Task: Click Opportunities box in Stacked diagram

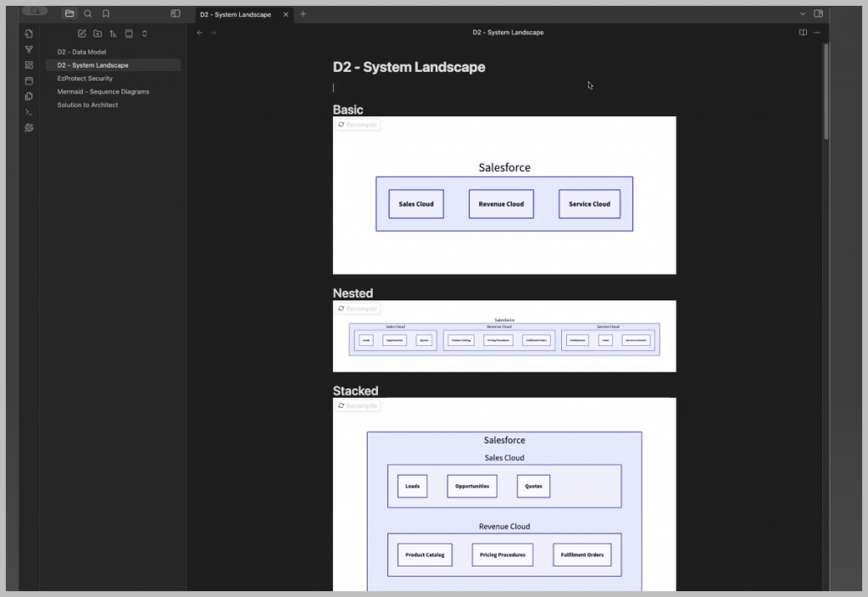Action: click(x=472, y=486)
